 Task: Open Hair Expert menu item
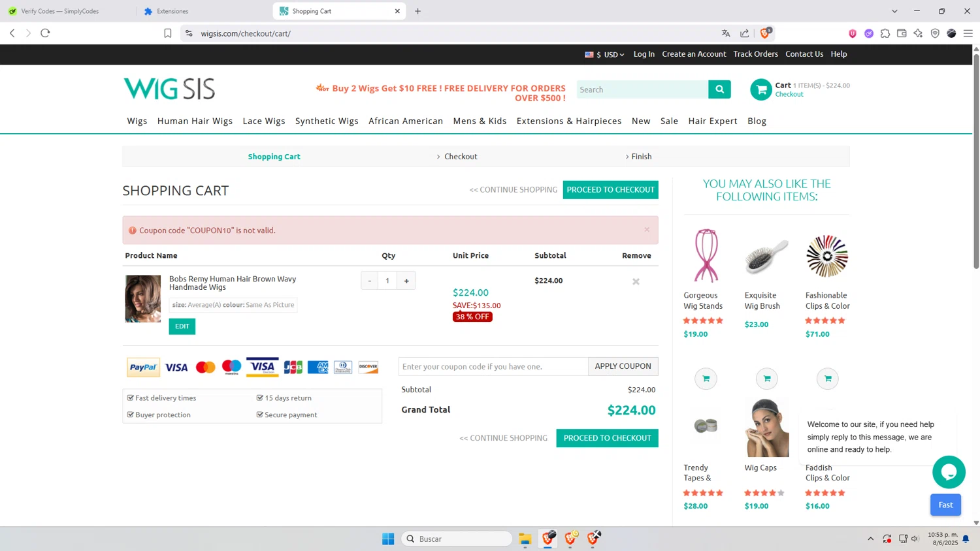coord(713,121)
